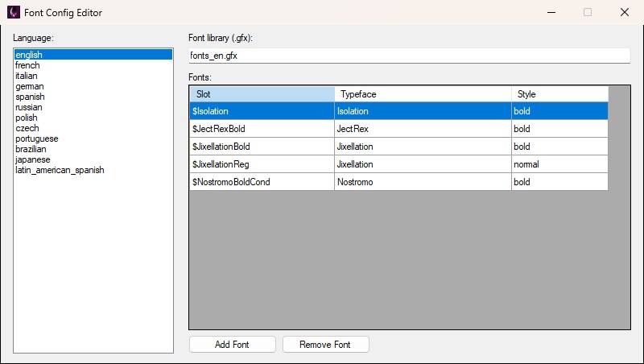The height and width of the screenshot is (364, 644).
Task: Select the $Isolation slot cell
Action: pyautogui.click(x=262, y=111)
